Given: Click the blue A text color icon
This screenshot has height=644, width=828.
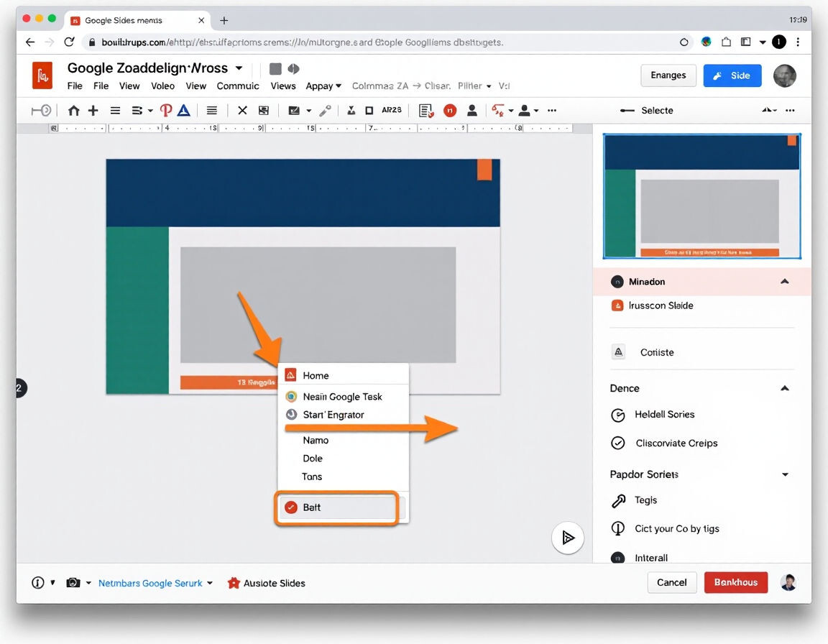Looking at the screenshot, I should coord(184,110).
